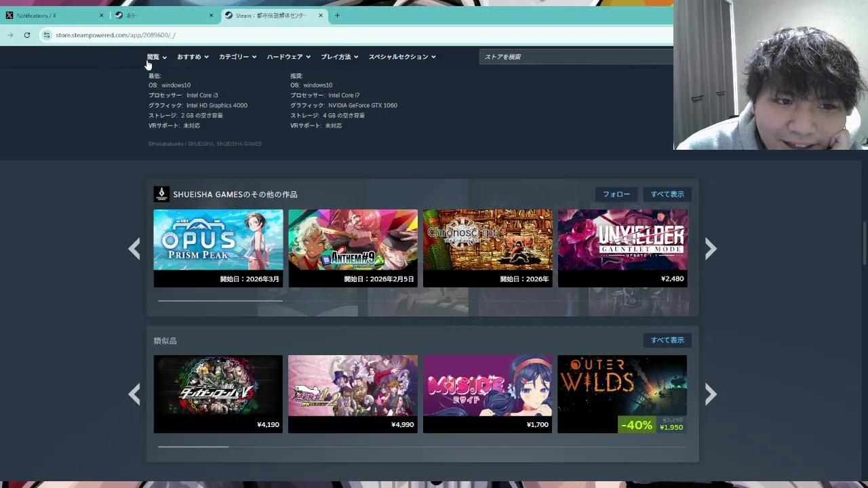Go to previous 類似品 carousel items
The height and width of the screenshot is (488, 868).
[x=134, y=394]
